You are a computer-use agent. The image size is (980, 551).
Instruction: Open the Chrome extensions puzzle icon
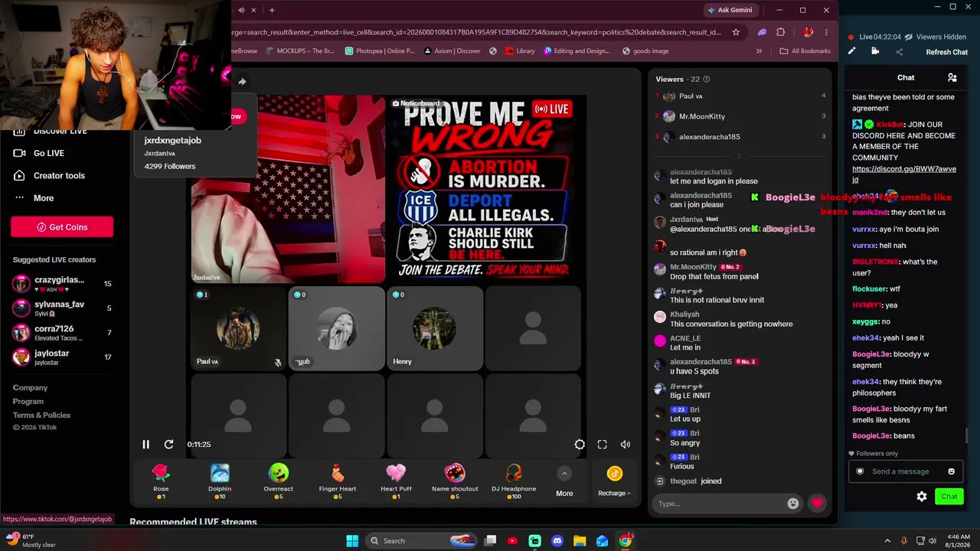[781, 32]
